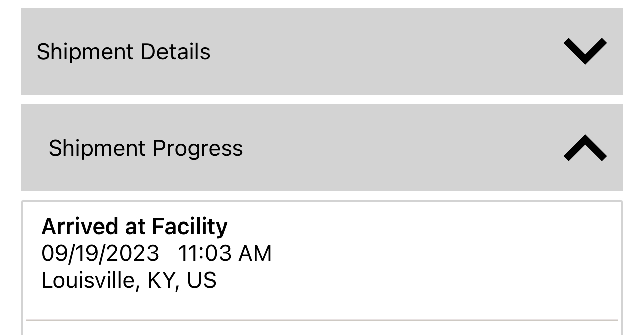Tap the downward arrow icon

pos(585,51)
